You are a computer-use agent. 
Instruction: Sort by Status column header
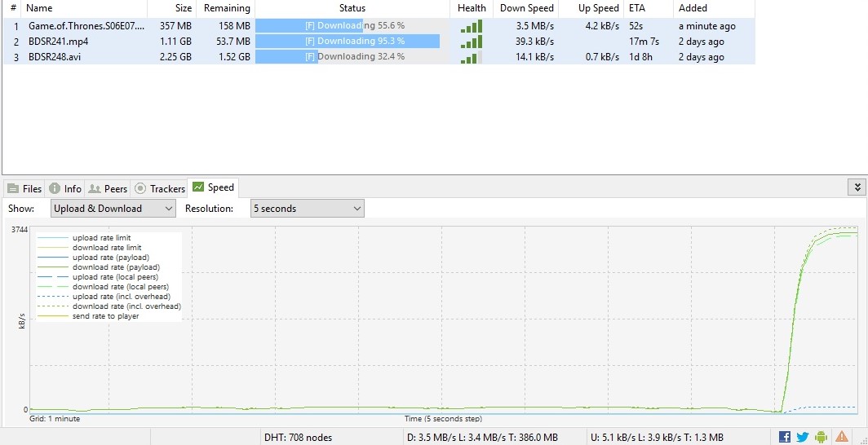click(x=352, y=8)
